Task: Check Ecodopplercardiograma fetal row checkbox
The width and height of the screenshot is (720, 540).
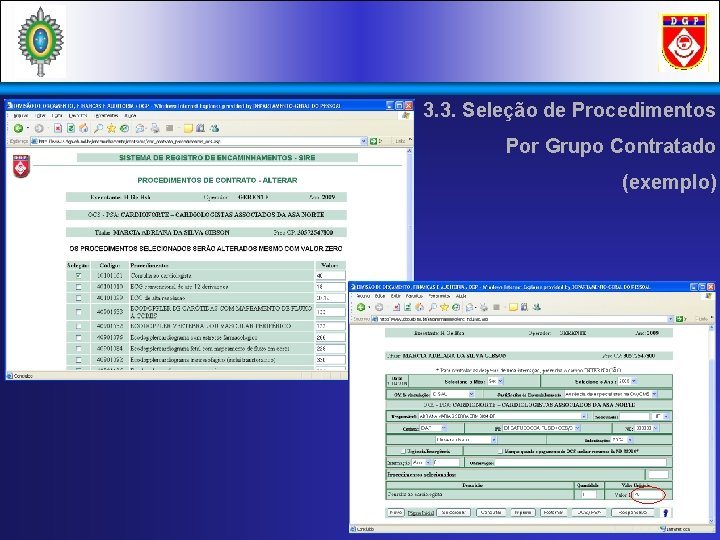Action: (x=79, y=349)
